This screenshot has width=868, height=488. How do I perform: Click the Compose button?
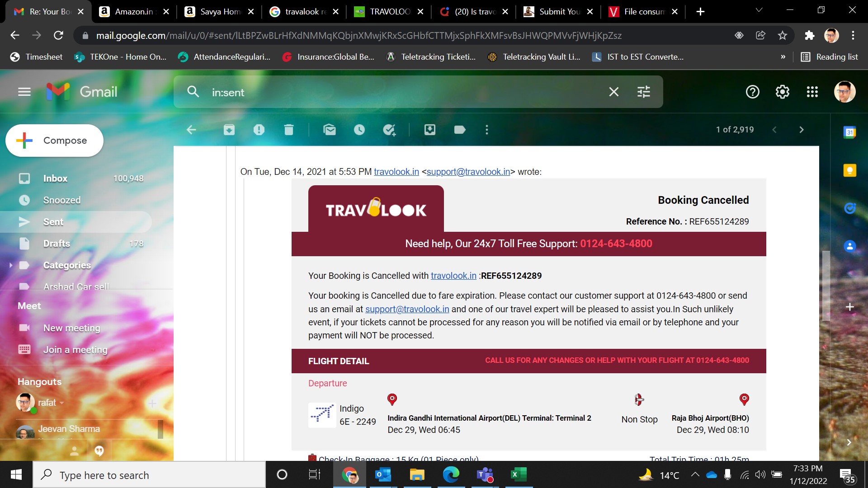[x=54, y=141]
